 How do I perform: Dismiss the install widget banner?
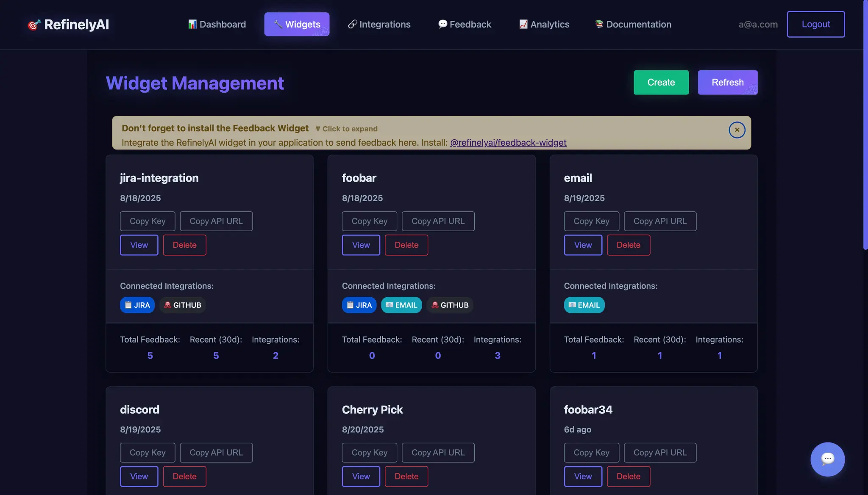click(x=737, y=130)
